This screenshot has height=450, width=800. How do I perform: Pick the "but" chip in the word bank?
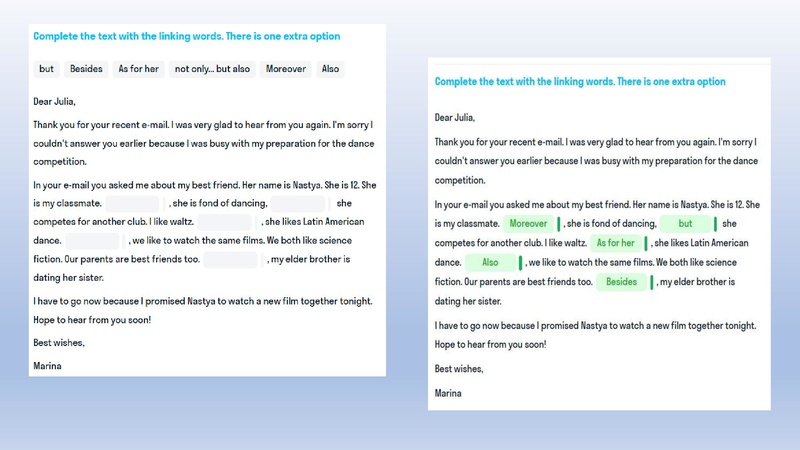point(46,69)
